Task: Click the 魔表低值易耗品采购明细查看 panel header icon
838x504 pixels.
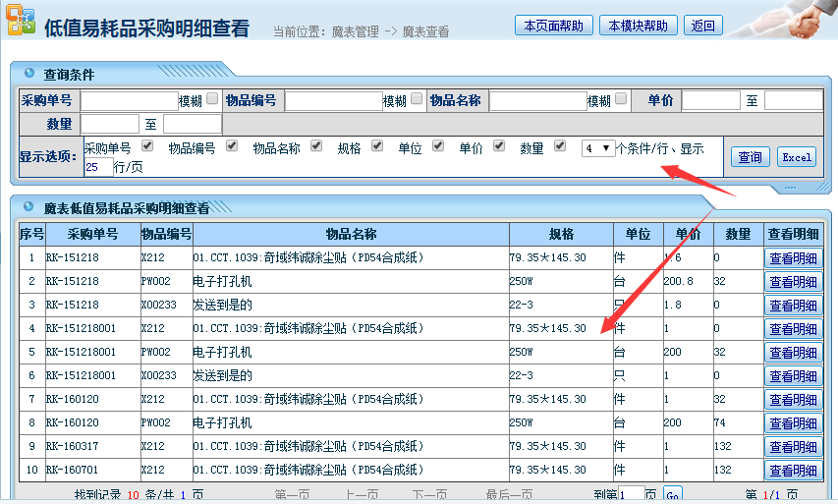Action: pos(28,208)
